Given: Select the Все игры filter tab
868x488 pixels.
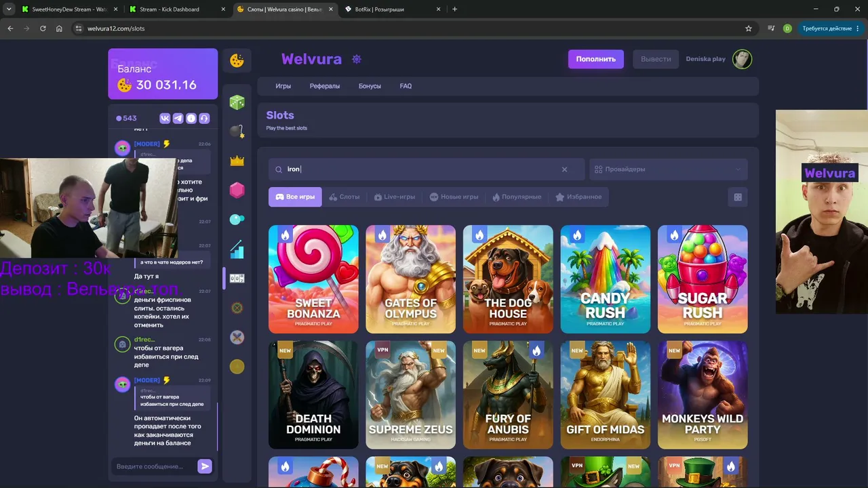Looking at the screenshot, I should [x=295, y=197].
